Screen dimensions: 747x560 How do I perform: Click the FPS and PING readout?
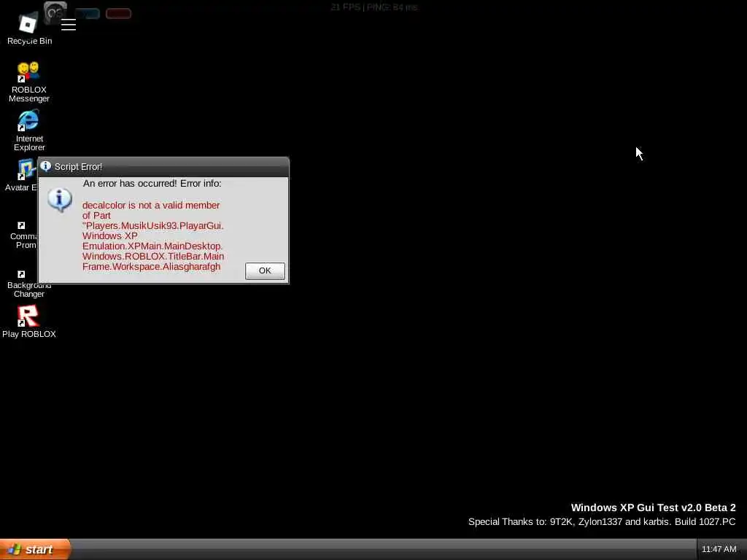pyautogui.click(x=374, y=7)
